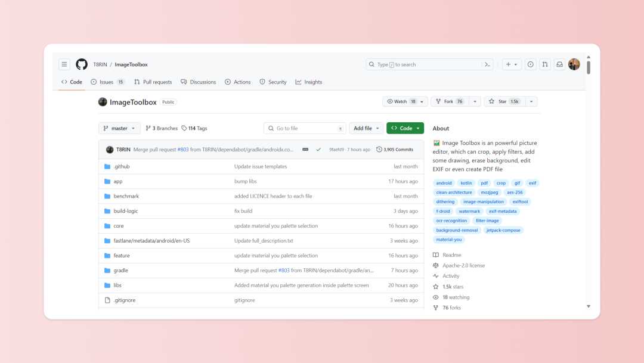Open the Actions tab
Viewport: 644px width, 363px height.
click(x=238, y=82)
